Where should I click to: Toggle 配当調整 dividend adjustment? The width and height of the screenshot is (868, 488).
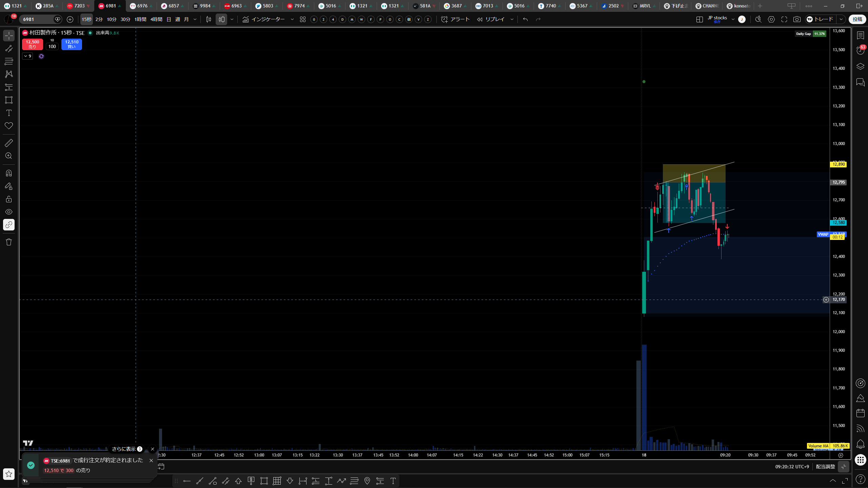pyautogui.click(x=825, y=467)
